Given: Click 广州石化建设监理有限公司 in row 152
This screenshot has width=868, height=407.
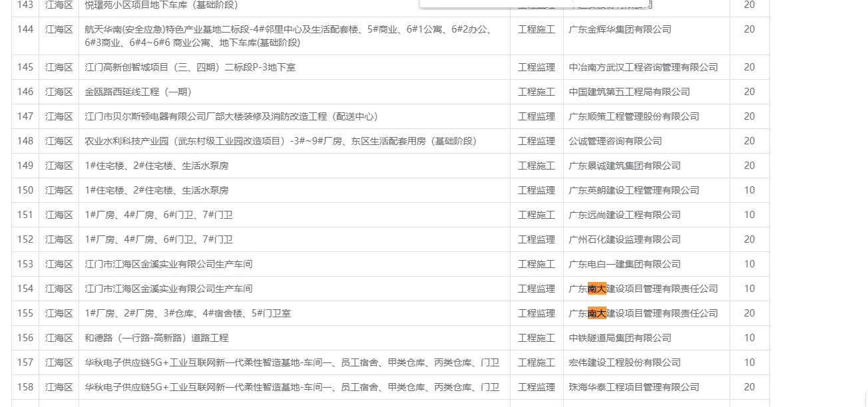Looking at the screenshot, I should pyautogui.click(x=624, y=239).
